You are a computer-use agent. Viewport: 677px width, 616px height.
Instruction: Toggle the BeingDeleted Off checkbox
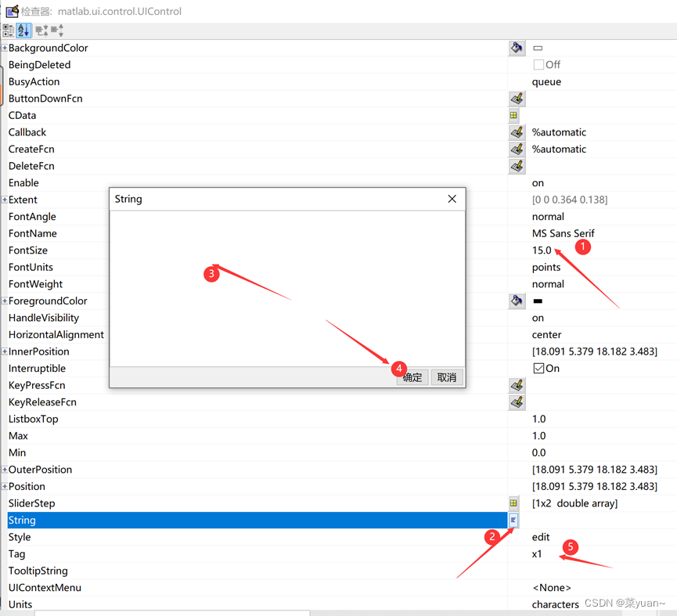[538, 65]
